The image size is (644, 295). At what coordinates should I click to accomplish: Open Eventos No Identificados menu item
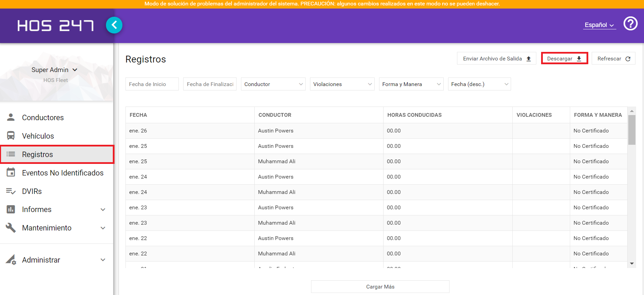pyautogui.click(x=57, y=173)
